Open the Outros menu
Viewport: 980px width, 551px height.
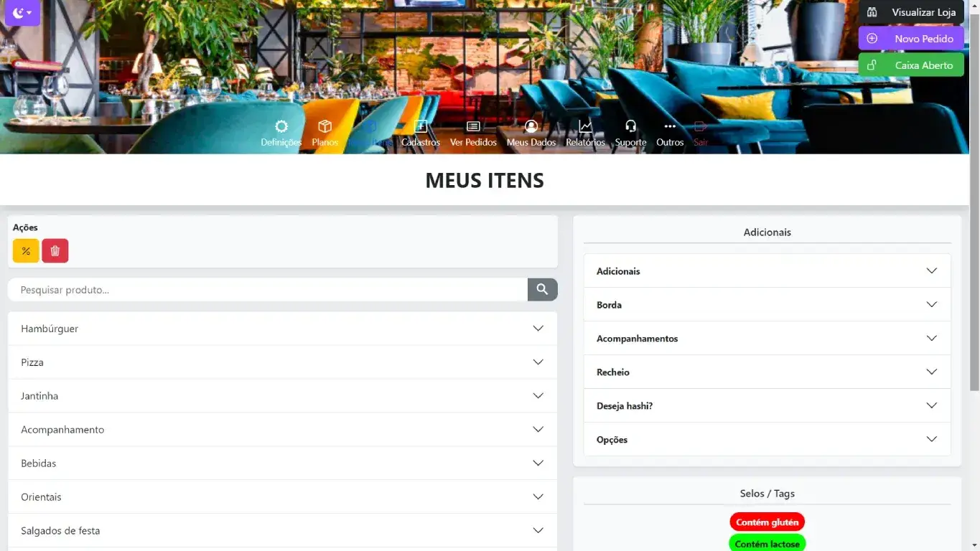(x=670, y=133)
